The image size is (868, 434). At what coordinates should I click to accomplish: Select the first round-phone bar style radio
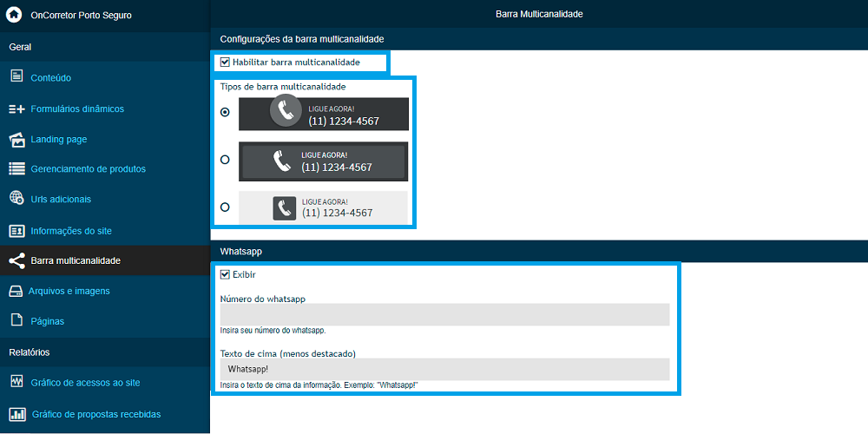tap(225, 112)
